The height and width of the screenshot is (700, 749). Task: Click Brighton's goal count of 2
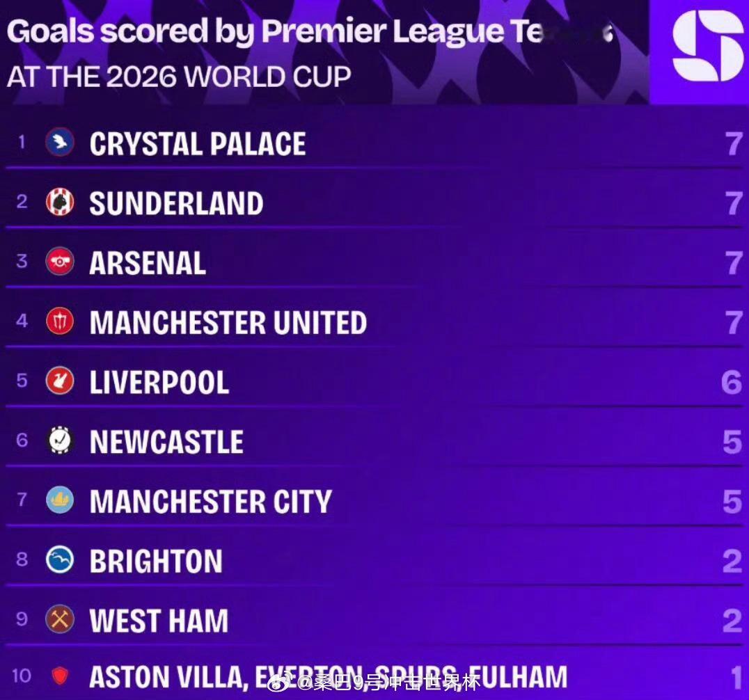point(732,561)
